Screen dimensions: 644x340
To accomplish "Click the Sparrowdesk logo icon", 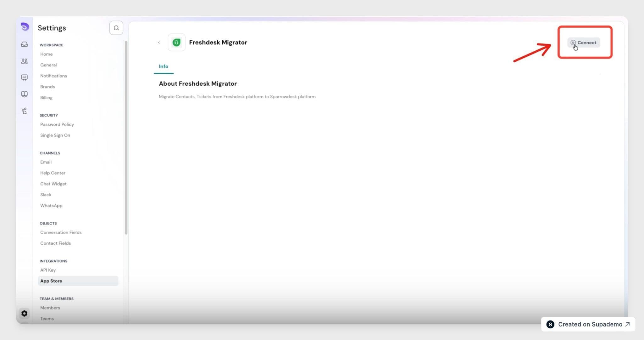I will 25,27.
